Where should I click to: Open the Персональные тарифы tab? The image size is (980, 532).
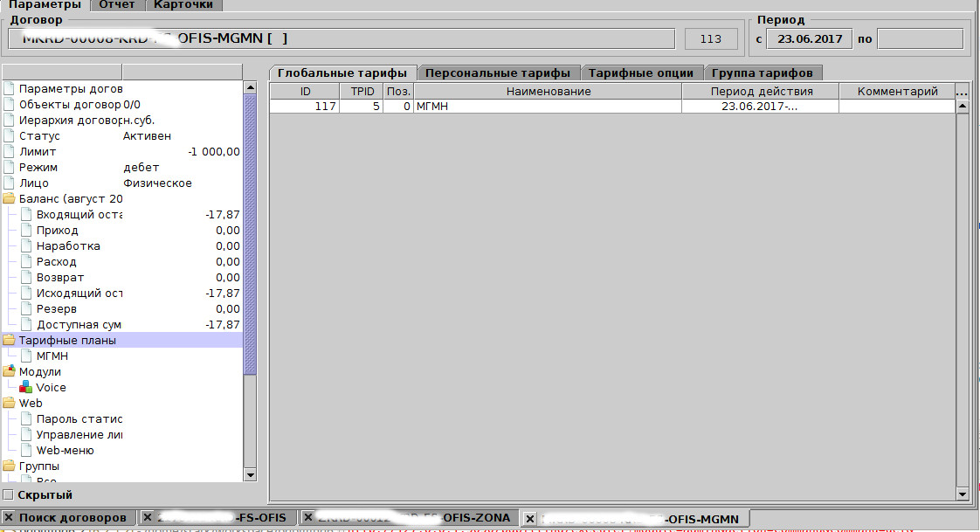coord(498,73)
